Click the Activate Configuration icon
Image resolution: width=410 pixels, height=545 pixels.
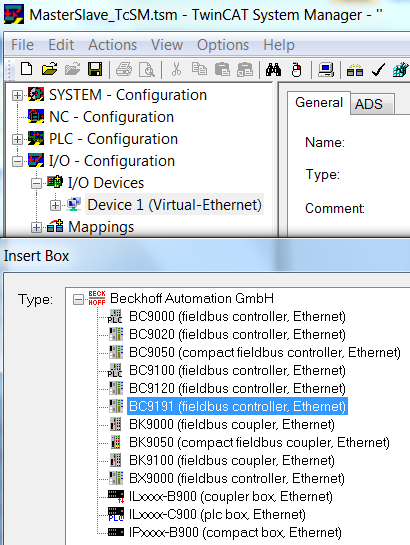point(401,70)
